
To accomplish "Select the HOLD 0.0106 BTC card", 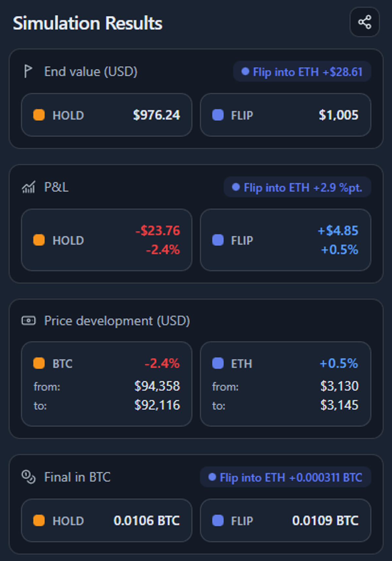I will pos(106,520).
